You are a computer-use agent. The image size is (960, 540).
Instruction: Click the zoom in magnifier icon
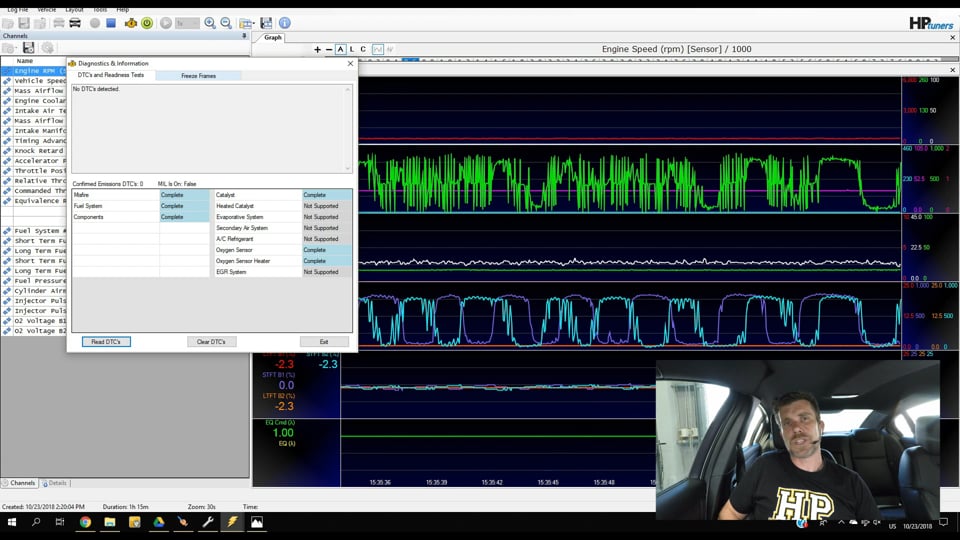[210, 23]
